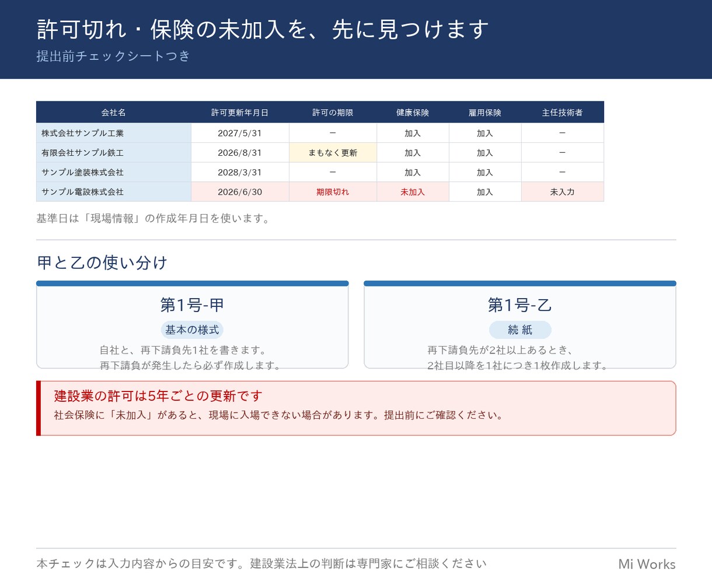
Task: Select the 株式会社サンプル工業 company cell
Action: click(114, 133)
